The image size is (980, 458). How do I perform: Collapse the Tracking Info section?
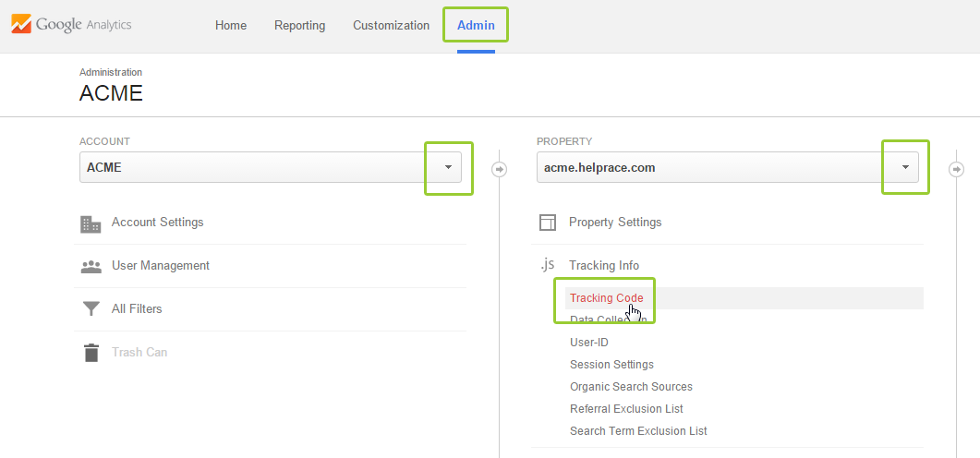click(x=604, y=266)
